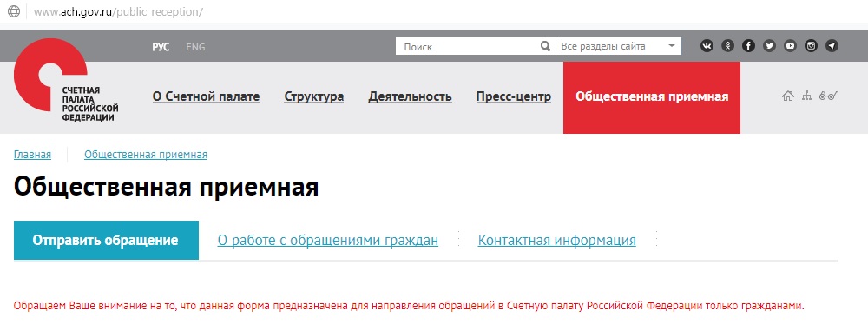This screenshot has width=868, height=325.
Task: Open the Структура menu
Action: click(x=314, y=96)
